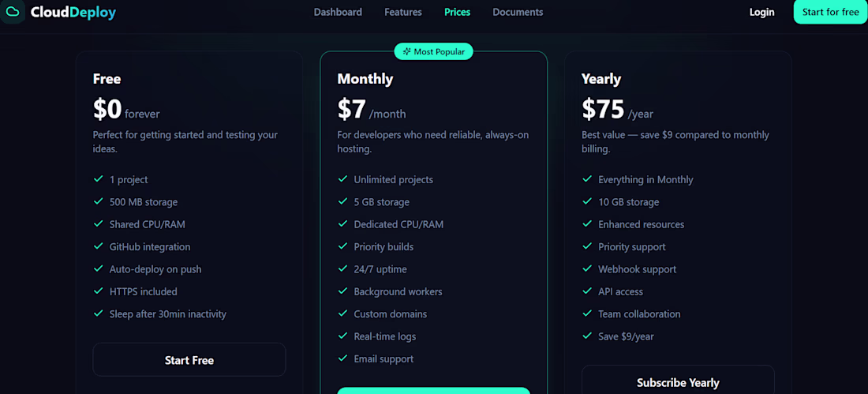Select the Prices navigation link
Screen dimensions: 868x394
[x=457, y=12]
